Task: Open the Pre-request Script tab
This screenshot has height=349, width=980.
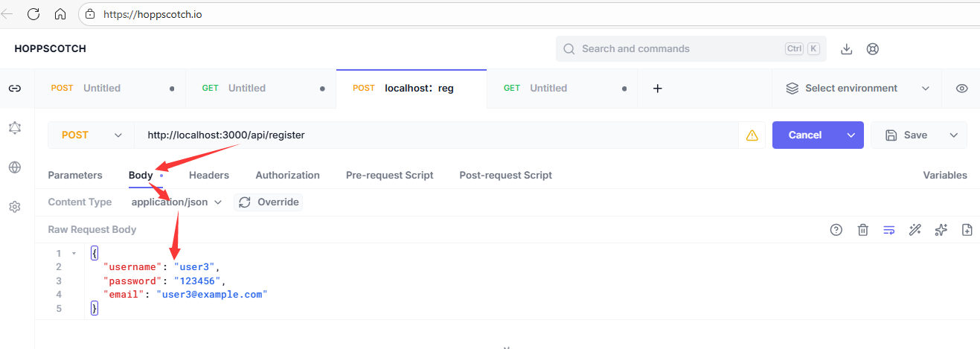Action: pos(390,176)
